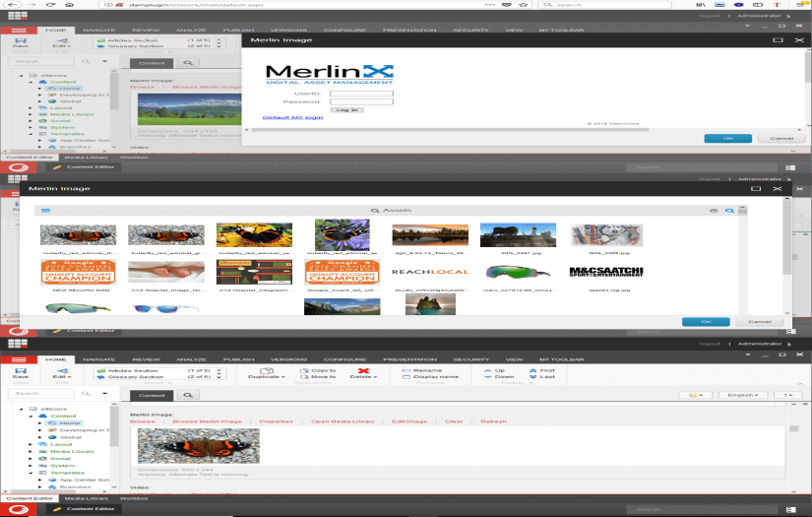Click Save in the butterfly item window ribbon
Screen dimensions: 812x517
click(21, 373)
